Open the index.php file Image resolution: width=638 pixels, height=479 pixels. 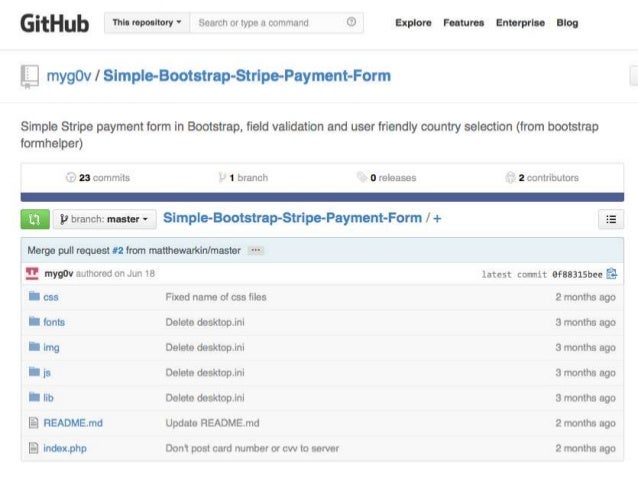(65, 448)
